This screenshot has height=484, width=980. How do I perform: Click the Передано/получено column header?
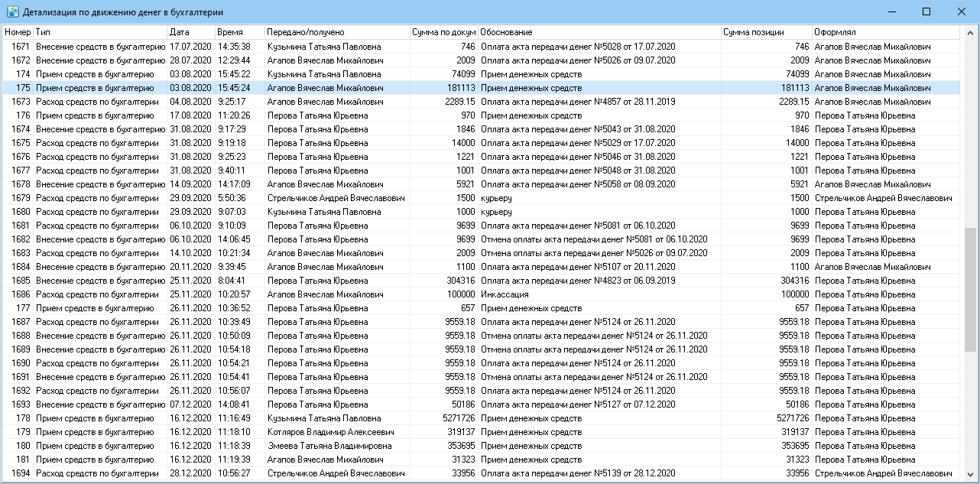coord(337,32)
